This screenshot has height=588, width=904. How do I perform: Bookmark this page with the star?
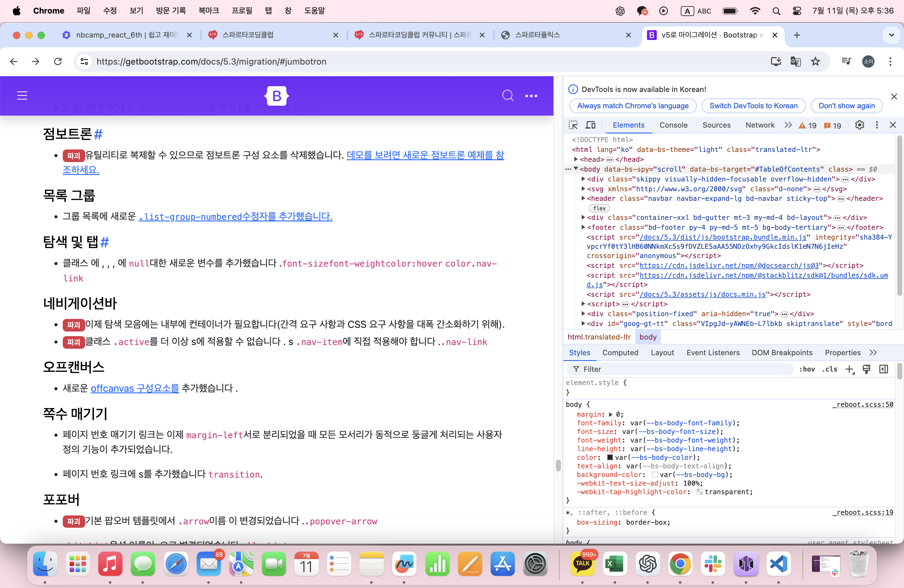815,62
